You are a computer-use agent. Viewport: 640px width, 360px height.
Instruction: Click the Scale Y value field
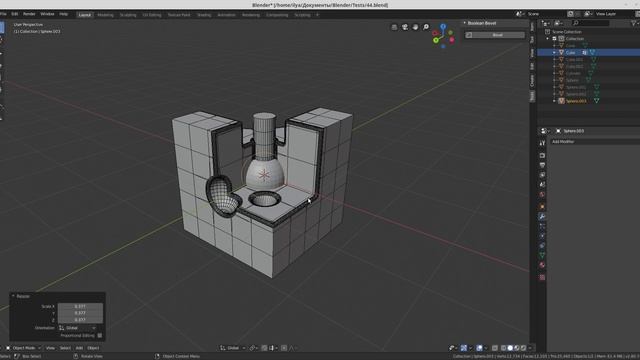80,313
